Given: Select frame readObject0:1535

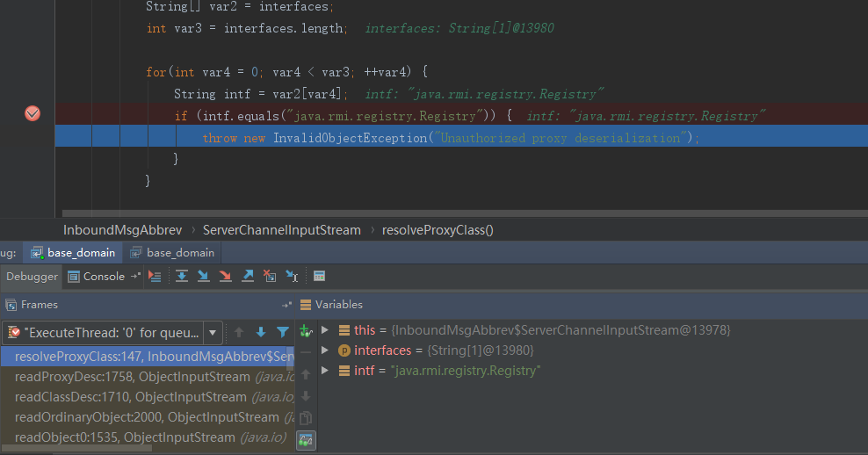Looking at the screenshot, I should click(x=148, y=437).
